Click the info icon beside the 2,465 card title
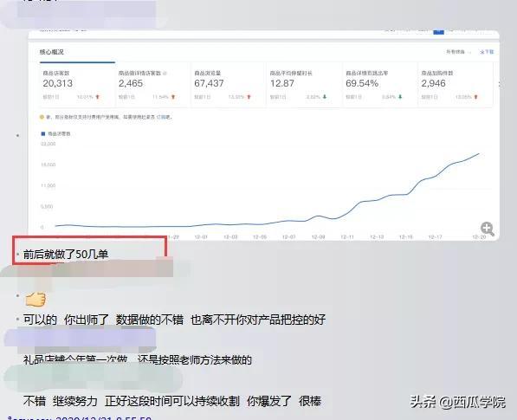This screenshot has width=517, height=420. click(x=165, y=74)
